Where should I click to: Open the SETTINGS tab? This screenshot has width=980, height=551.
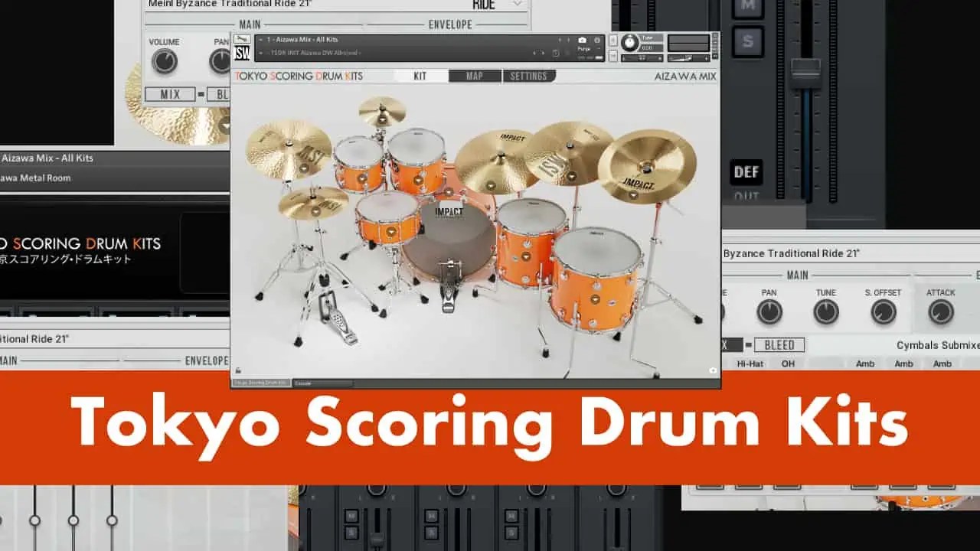click(529, 76)
